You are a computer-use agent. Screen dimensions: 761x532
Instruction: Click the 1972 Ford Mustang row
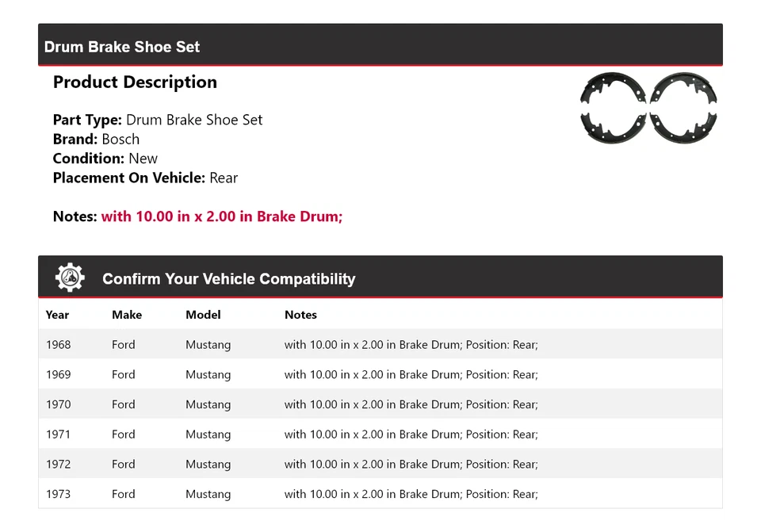coord(380,465)
